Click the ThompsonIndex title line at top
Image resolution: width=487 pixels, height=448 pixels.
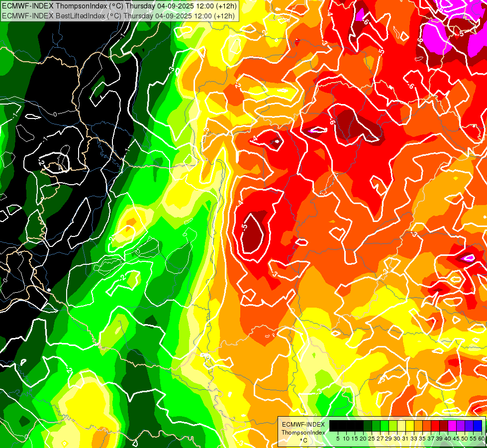tap(119, 5)
